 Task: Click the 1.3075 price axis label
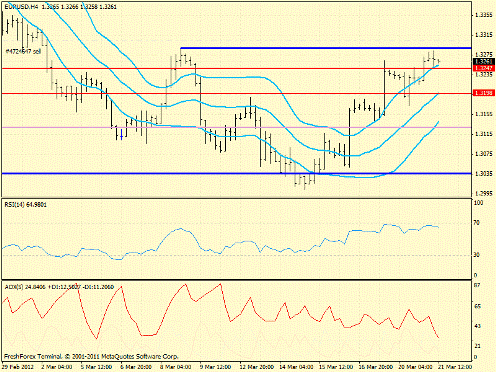pos(484,154)
